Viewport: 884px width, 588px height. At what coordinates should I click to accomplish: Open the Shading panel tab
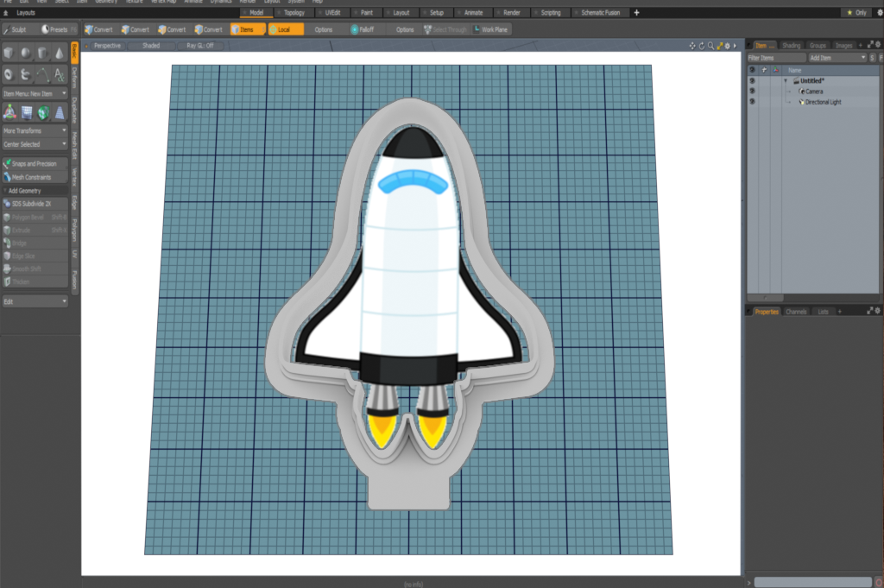tap(791, 45)
